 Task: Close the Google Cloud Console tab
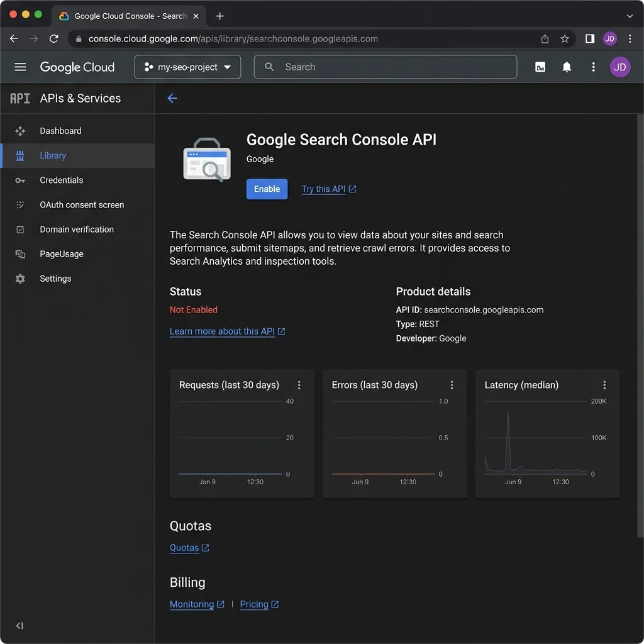coord(196,16)
